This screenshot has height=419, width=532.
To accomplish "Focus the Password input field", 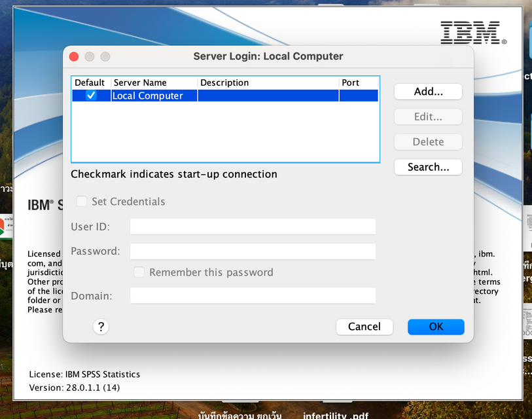I will [253, 251].
